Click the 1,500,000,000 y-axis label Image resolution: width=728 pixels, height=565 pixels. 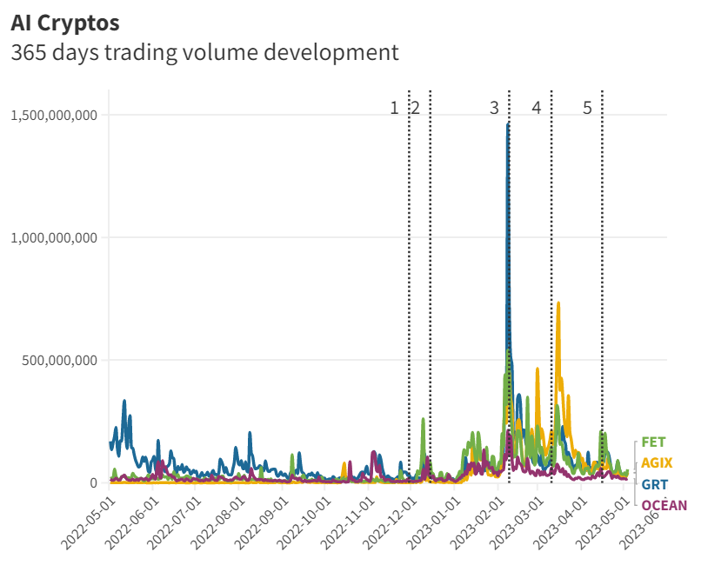[54, 115]
